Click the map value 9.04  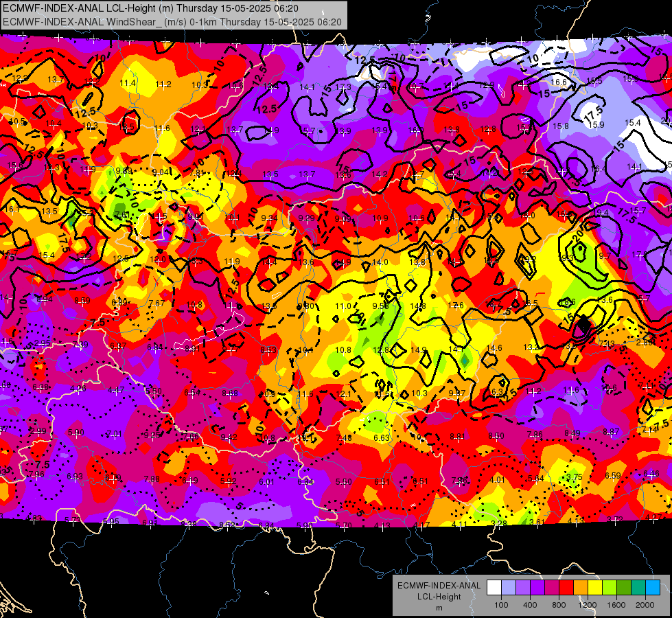point(161,172)
